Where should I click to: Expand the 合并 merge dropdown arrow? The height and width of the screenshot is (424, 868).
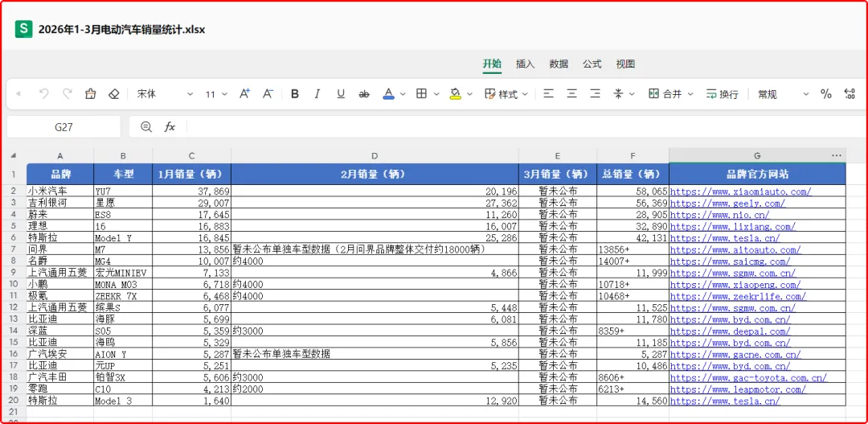pyautogui.click(x=690, y=94)
